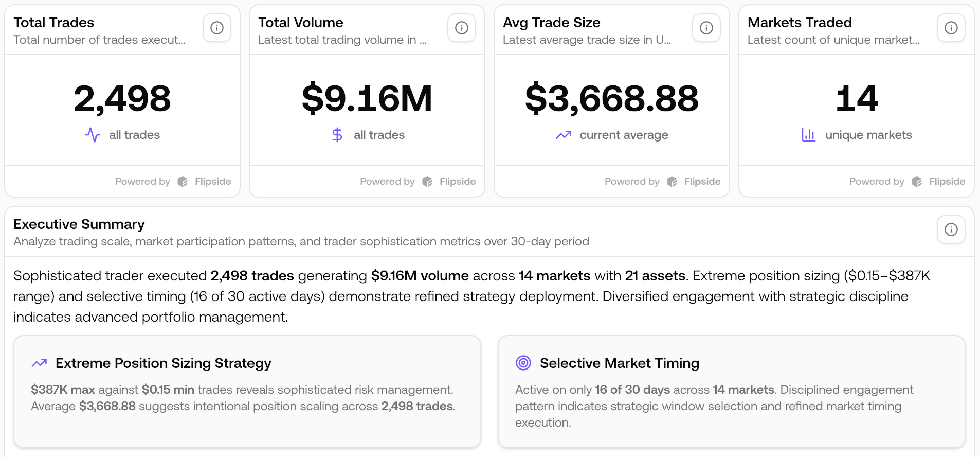
Task: Select the 2,498 total trades value
Action: 122,98
